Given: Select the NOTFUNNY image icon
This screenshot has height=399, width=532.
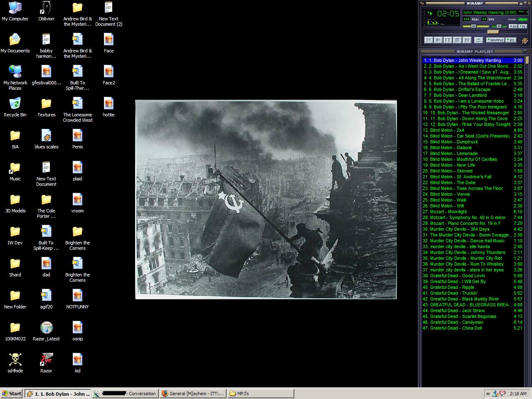Looking at the screenshot, I should pos(77,299).
